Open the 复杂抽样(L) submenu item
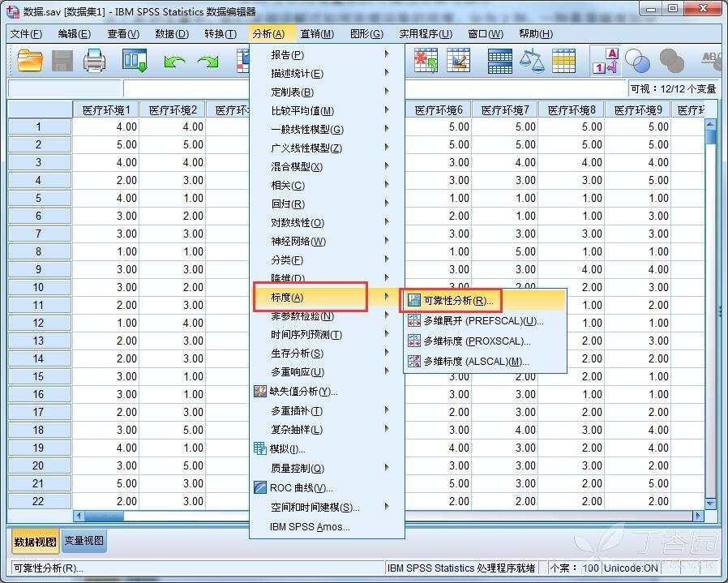728x583 pixels. (328, 429)
